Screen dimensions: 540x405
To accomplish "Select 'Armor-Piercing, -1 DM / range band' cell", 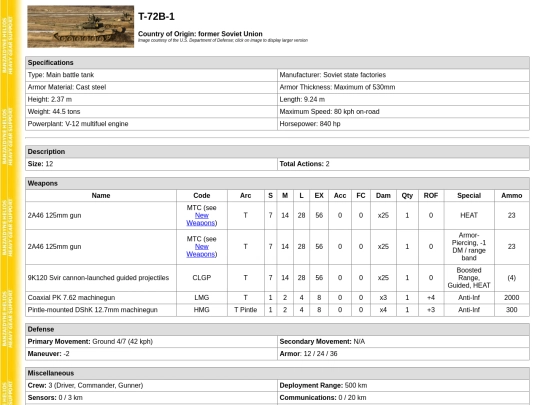I will (469, 247).
